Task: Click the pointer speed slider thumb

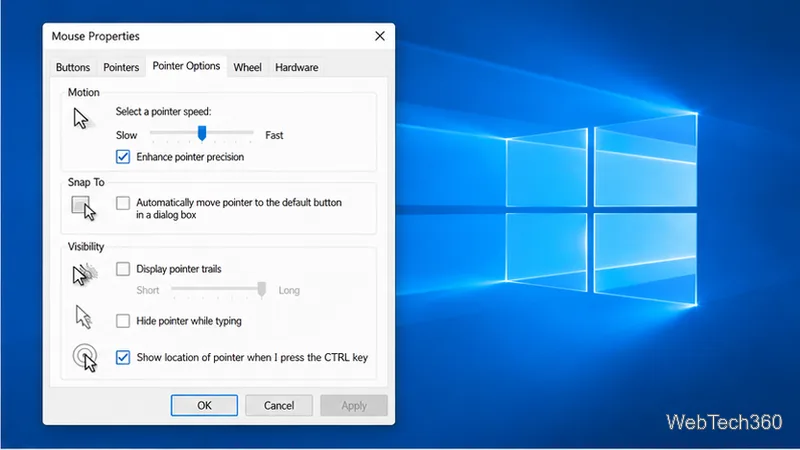Action: point(202,133)
